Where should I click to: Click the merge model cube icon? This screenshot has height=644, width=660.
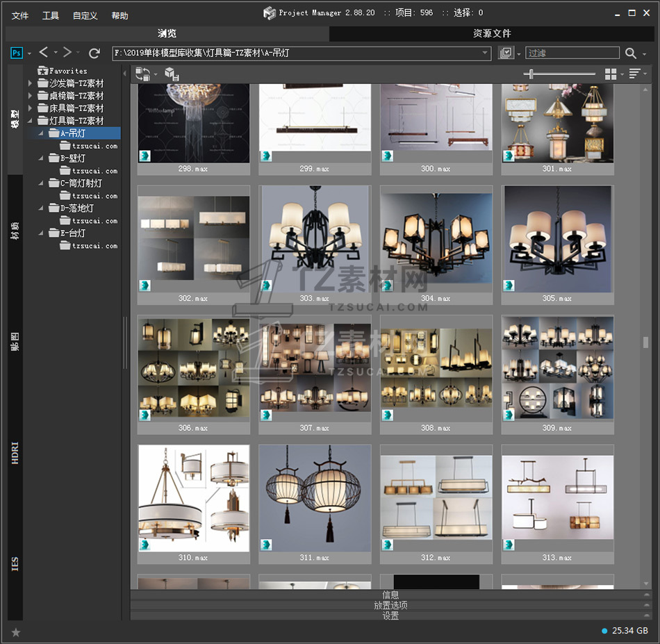point(172,74)
